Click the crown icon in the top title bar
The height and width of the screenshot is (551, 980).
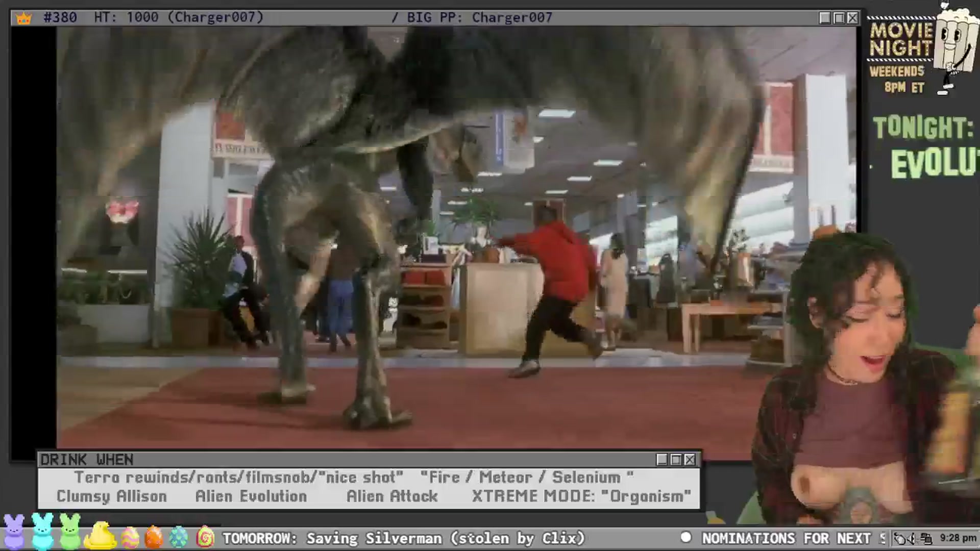pyautogui.click(x=23, y=18)
